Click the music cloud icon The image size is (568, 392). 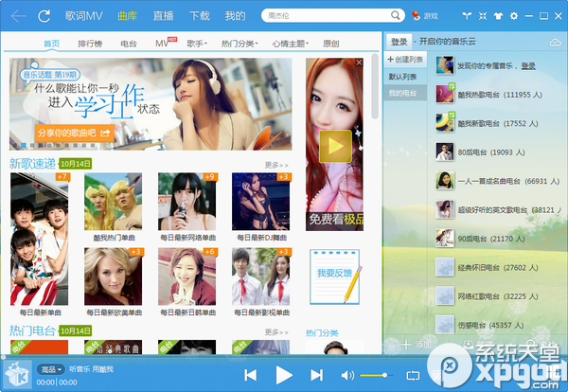tap(555, 43)
